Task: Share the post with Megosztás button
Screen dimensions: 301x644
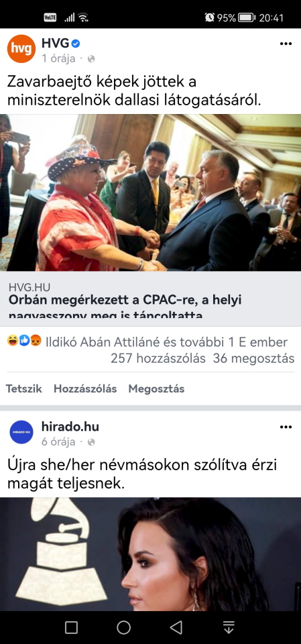Action: [x=156, y=389]
